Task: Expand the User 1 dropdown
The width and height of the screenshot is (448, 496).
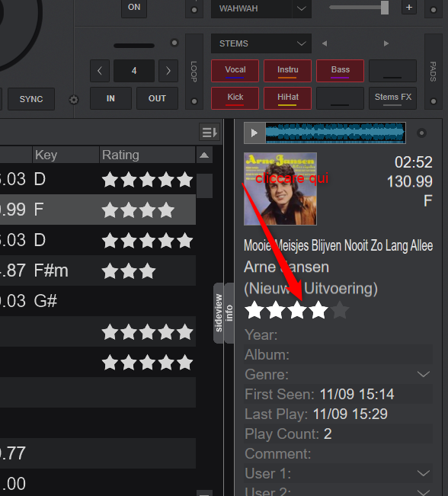Action: pos(424,474)
